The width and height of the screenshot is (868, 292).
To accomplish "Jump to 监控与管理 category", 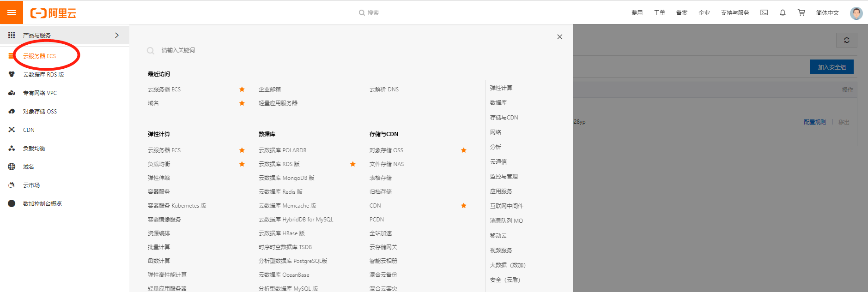I will (504, 177).
